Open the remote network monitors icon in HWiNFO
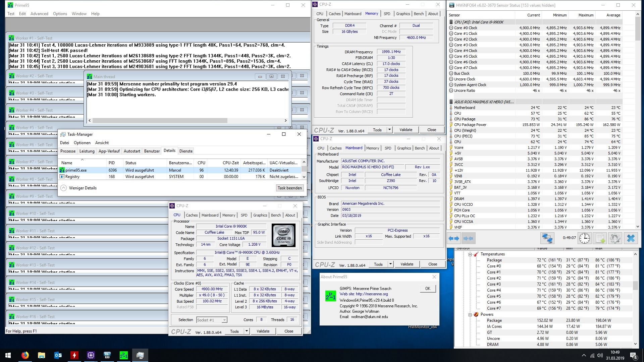Viewport: 644px width, 362px height. point(547,238)
